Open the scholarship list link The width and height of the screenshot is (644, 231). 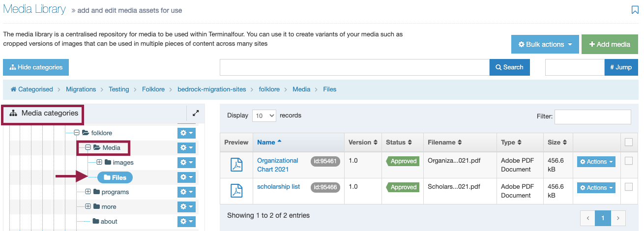click(278, 187)
